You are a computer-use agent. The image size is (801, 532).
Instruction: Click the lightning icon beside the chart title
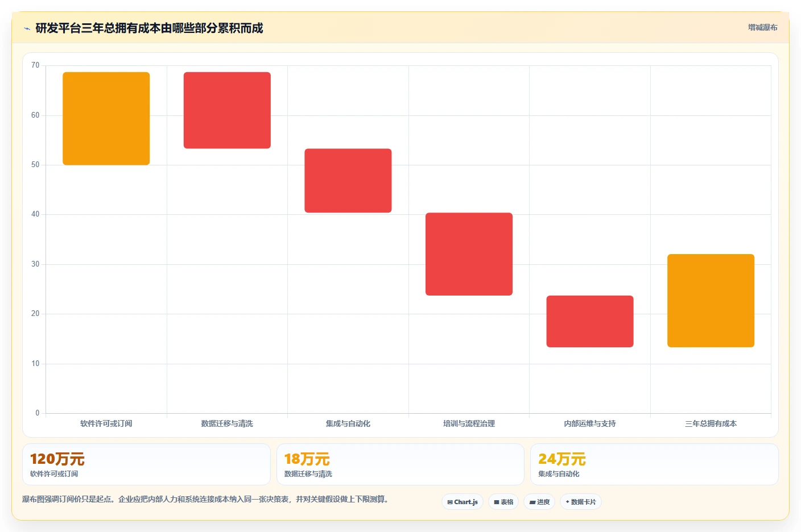tap(27, 28)
